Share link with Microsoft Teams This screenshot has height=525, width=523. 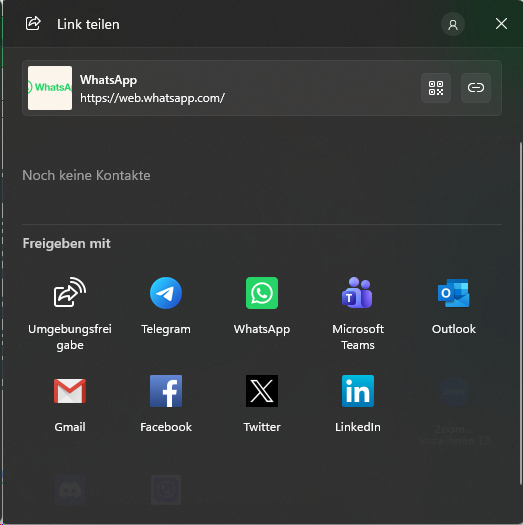click(x=358, y=314)
